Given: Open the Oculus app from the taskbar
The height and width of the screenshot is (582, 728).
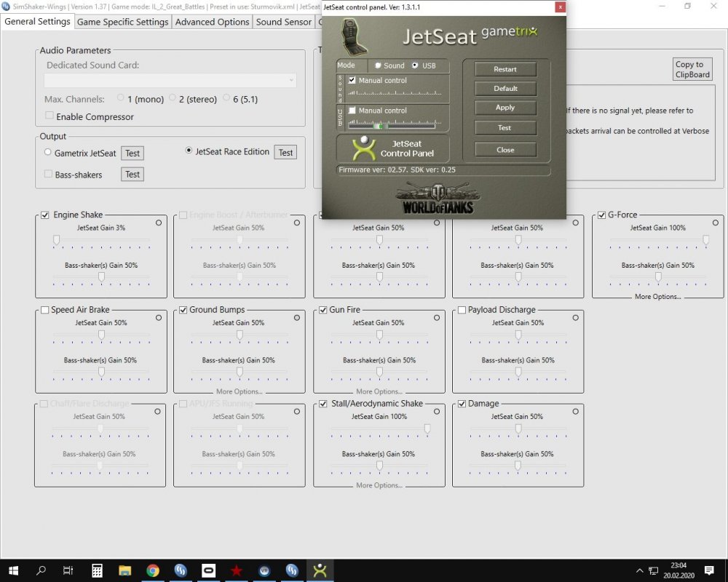Looking at the screenshot, I should pyautogui.click(x=208, y=570).
